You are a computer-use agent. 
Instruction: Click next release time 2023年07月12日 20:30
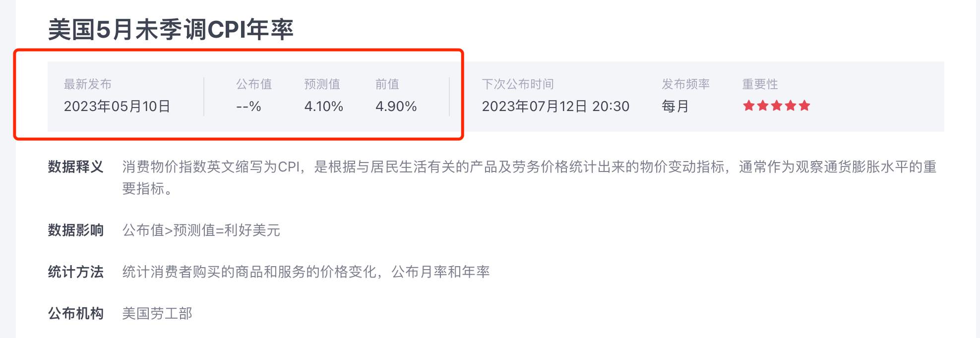555,107
